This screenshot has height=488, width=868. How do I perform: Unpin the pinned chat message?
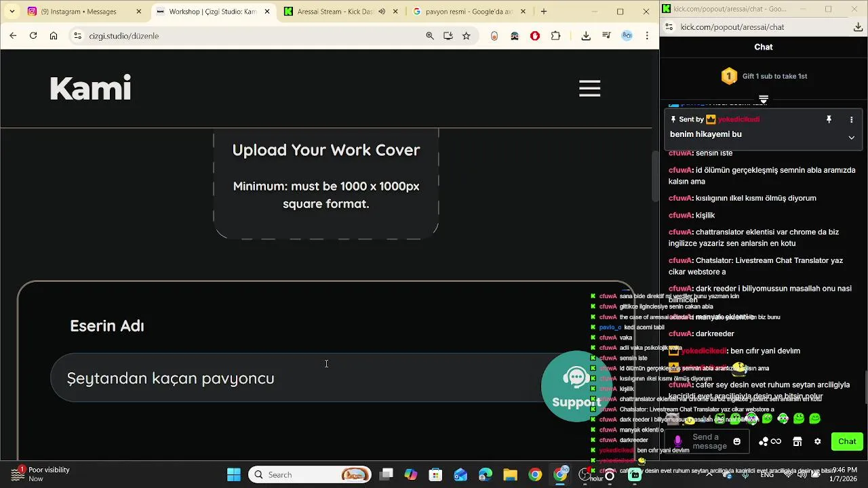829,119
